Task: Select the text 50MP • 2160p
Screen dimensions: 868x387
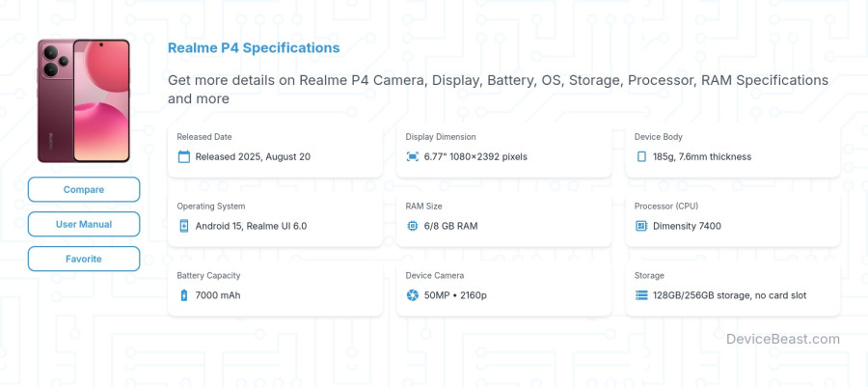Action: click(455, 295)
